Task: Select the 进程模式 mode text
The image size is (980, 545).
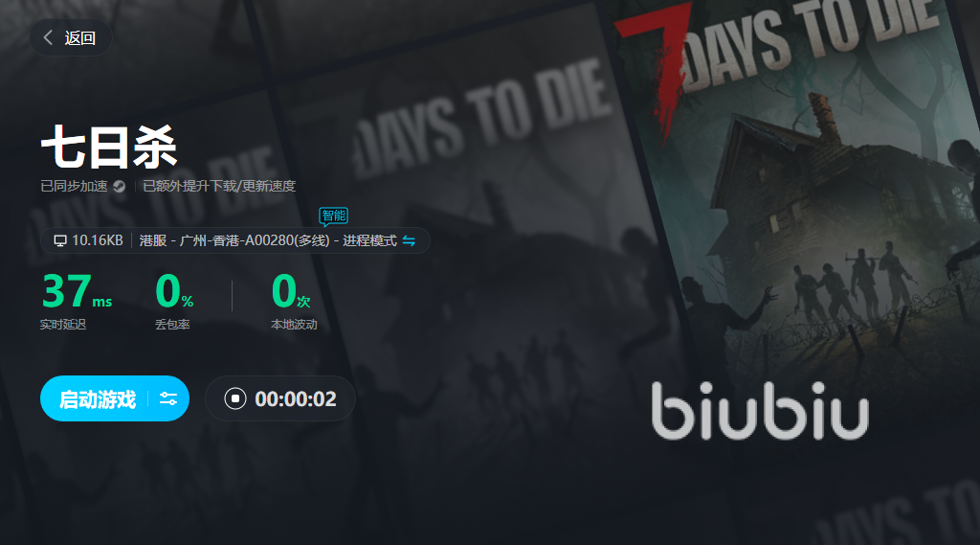Action: click(369, 241)
